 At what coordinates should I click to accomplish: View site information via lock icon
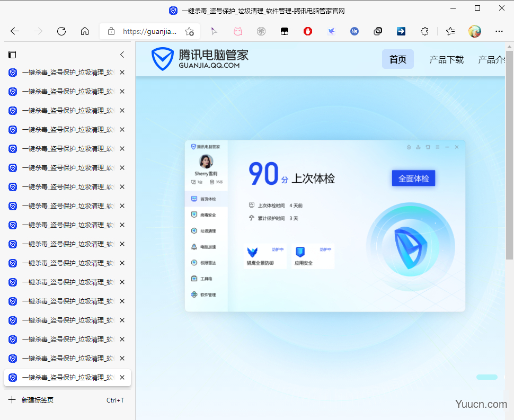click(x=111, y=31)
